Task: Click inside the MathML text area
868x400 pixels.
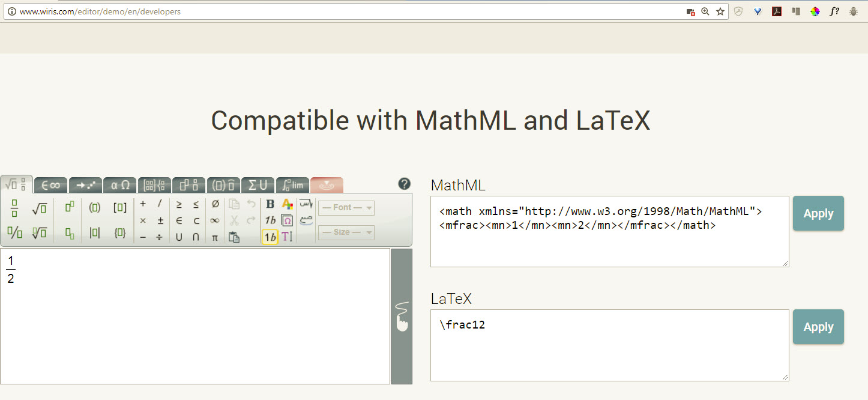Action: pos(610,231)
